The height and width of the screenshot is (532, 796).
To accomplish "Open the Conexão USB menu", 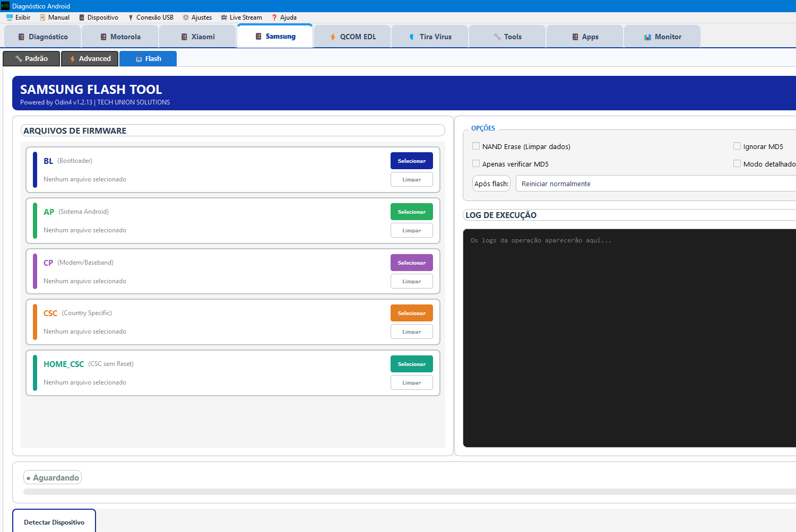I will point(151,18).
